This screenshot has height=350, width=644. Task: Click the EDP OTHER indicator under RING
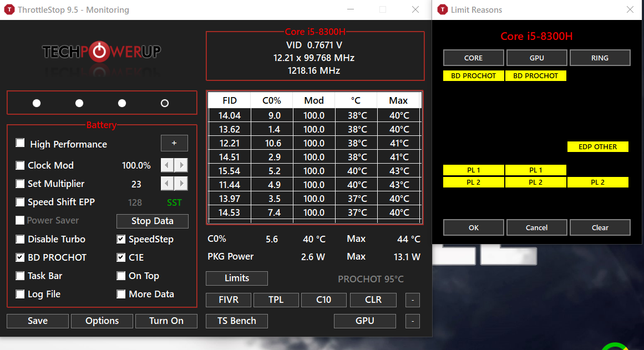pyautogui.click(x=597, y=146)
